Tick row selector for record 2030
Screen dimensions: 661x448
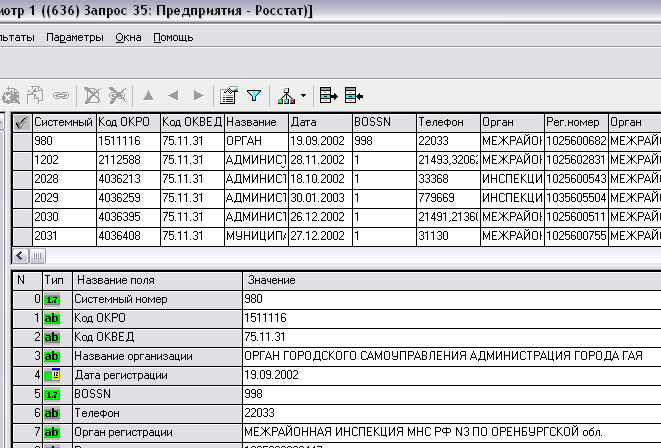tap(22, 217)
